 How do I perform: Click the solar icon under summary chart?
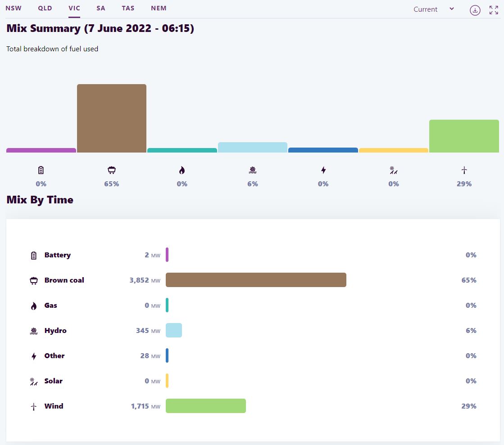point(394,170)
